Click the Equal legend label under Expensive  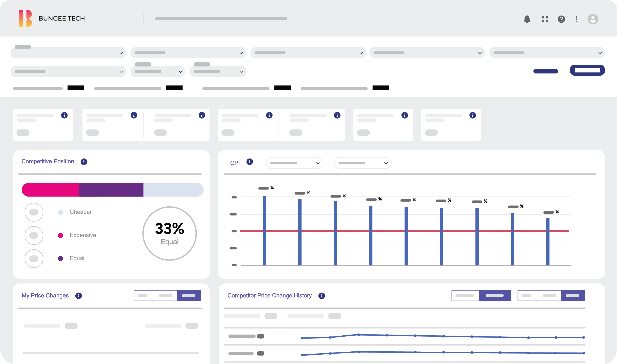77,258
